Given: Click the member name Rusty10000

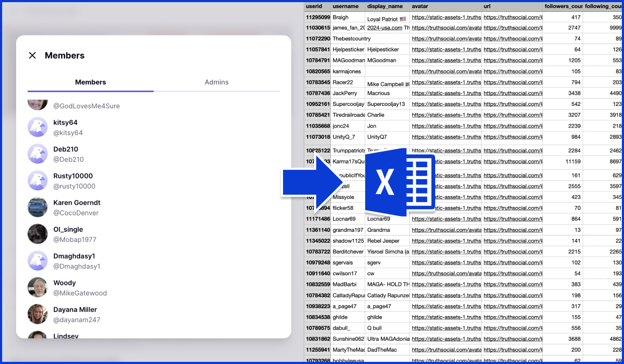Looking at the screenshot, I should (x=72, y=175).
